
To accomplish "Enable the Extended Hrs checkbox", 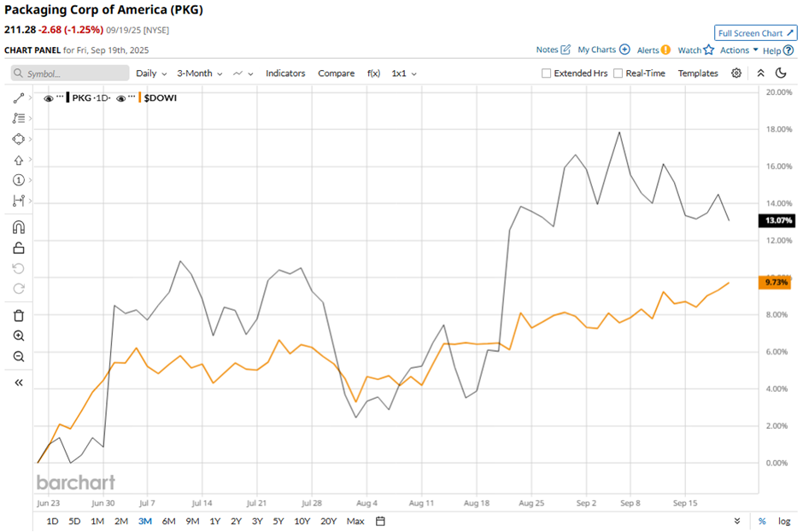I will click(547, 73).
